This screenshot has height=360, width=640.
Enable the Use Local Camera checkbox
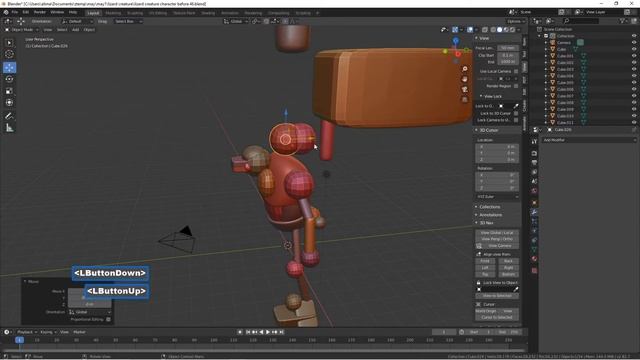point(516,71)
